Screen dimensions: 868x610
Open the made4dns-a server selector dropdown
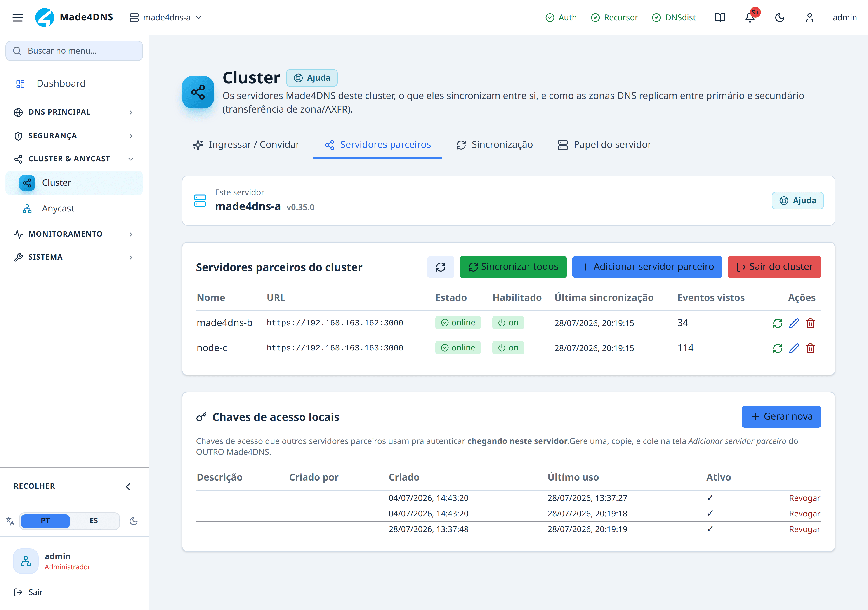tap(166, 17)
